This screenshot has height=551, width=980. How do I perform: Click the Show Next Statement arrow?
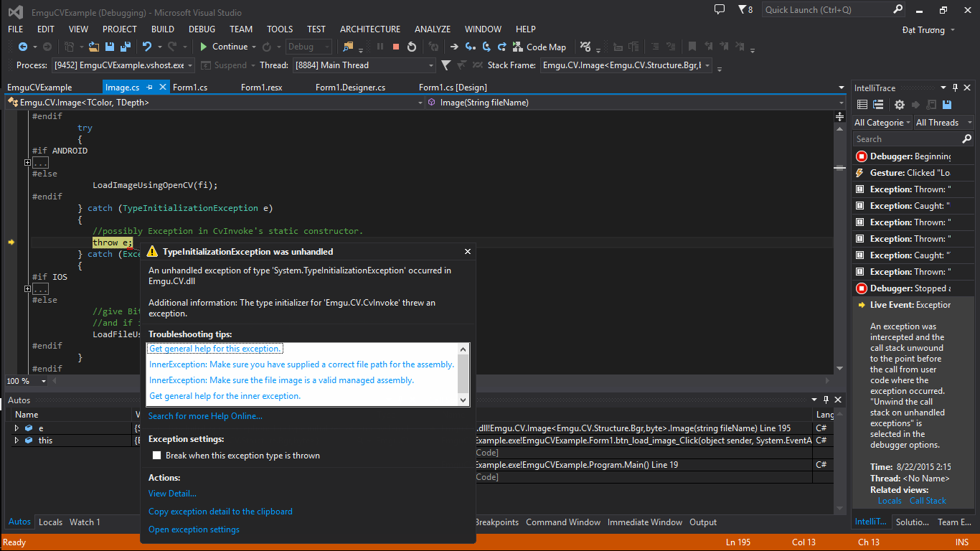point(454,47)
